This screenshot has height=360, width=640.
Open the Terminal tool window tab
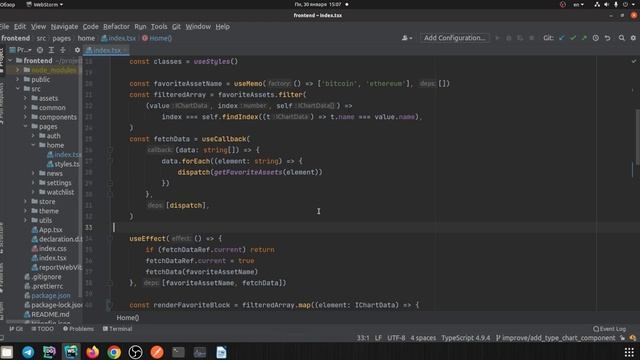pyautogui.click(x=118, y=329)
